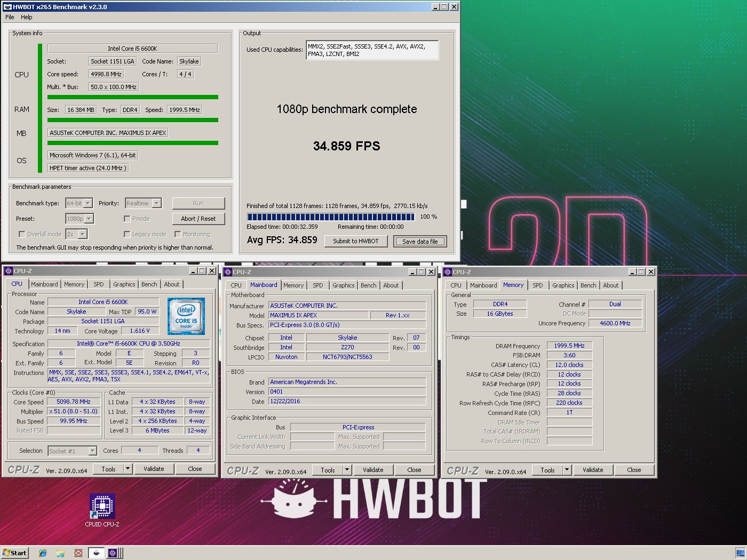The height and width of the screenshot is (560, 747).
Task: Open About tab in CPU window
Action: click(x=172, y=284)
